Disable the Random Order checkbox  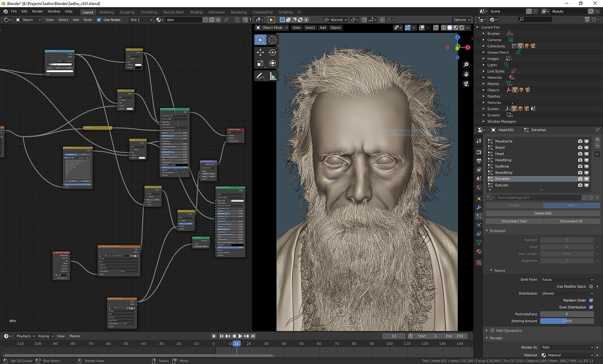[x=591, y=300]
